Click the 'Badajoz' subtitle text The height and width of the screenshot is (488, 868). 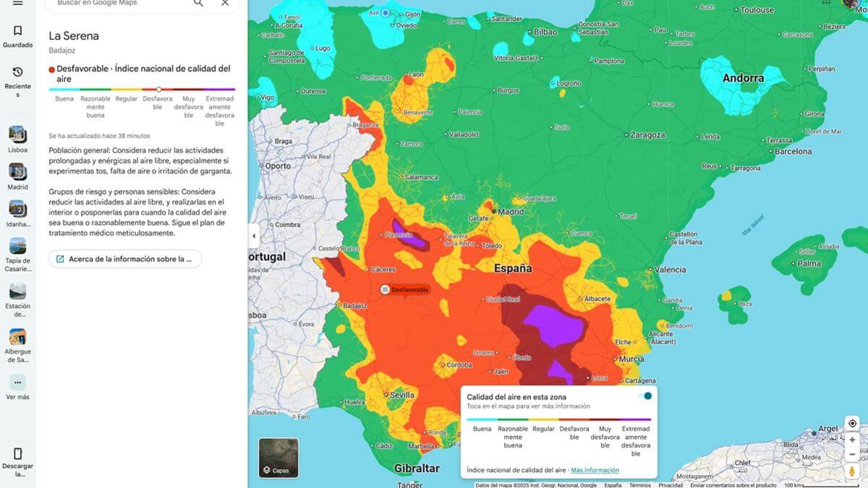point(62,51)
